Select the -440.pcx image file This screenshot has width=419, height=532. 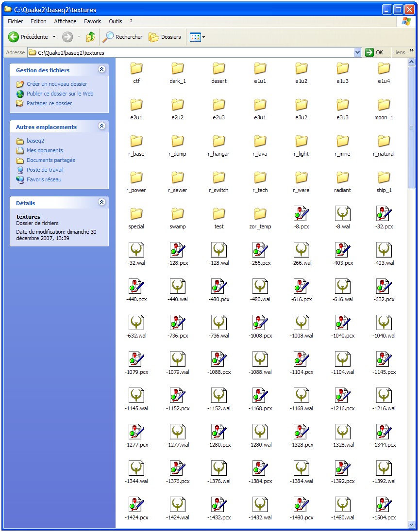click(x=136, y=286)
